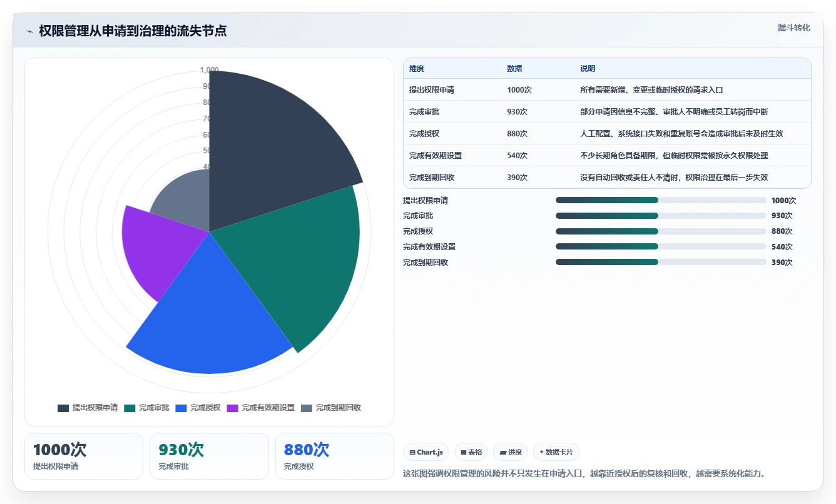The image size is (836, 504).
Task: Click the 数据卡片 tag chip
Action: 556,452
